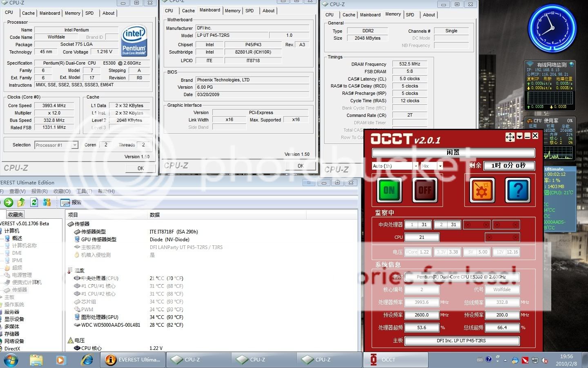Click the OCCT move-window crosshair icon
This screenshot has width=588, height=368.
pos(510,137)
